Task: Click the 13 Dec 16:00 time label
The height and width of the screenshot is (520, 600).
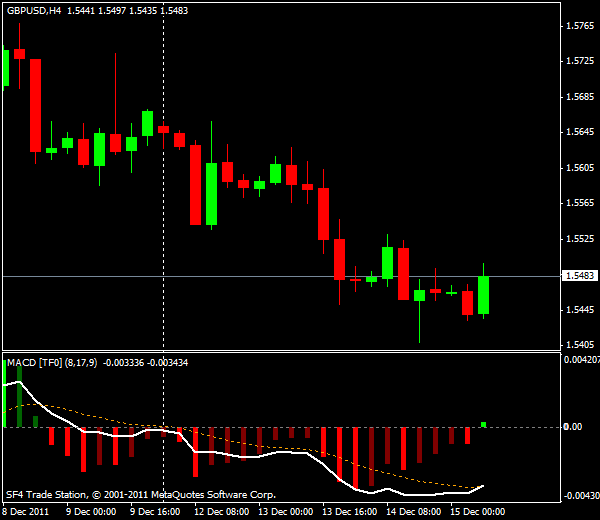Action: pyautogui.click(x=349, y=512)
